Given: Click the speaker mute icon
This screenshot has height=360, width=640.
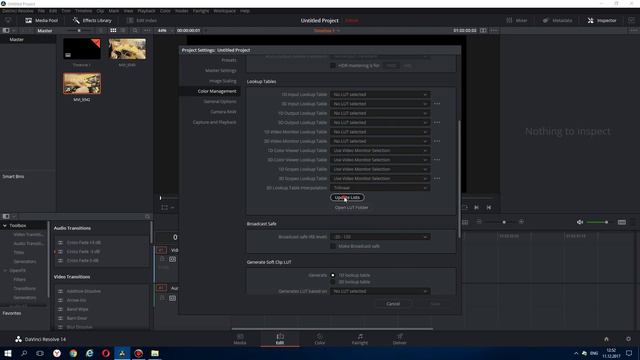Looking at the screenshot, I should click(x=580, y=222).
